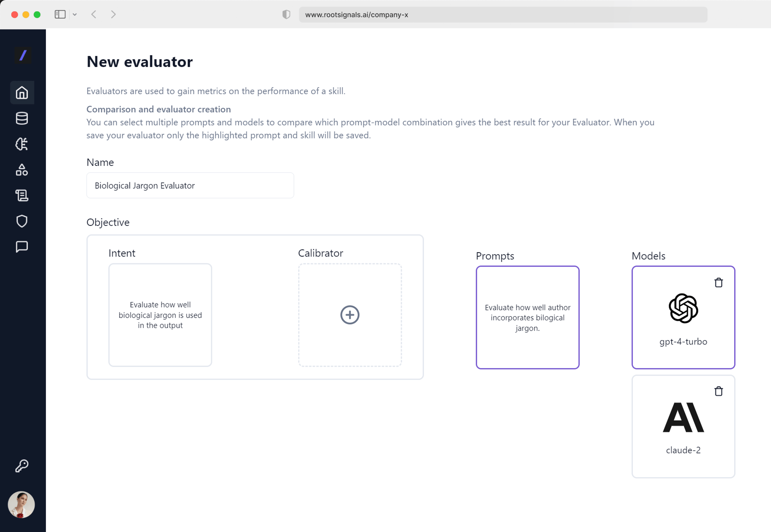Navigate back with the browser back arrow
This screenshot has width=771, height=532.
[x=94, y=14]
